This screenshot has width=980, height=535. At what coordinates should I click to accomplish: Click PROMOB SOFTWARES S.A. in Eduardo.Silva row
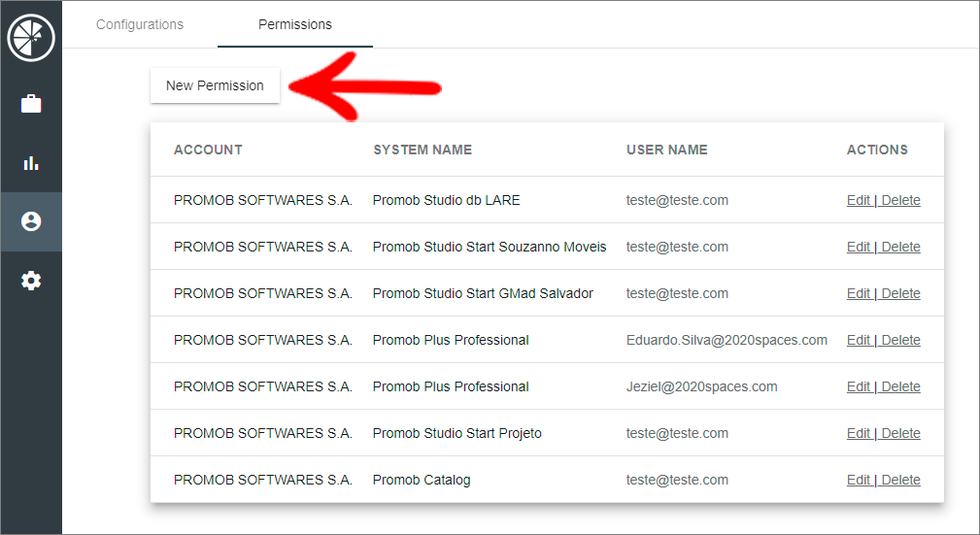click(263, 340)
